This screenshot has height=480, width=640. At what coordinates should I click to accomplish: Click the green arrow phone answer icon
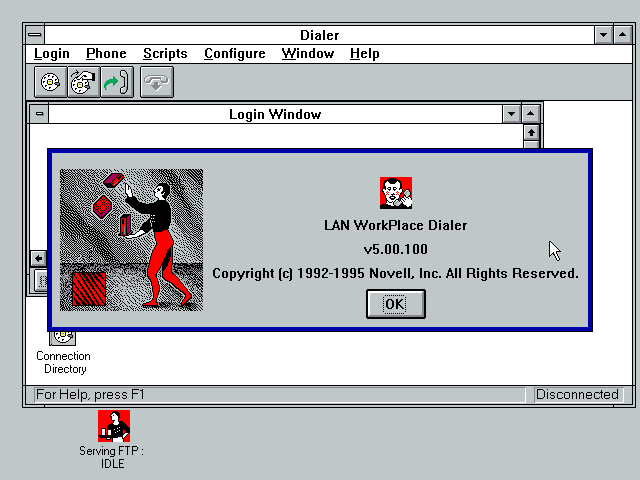117,82
